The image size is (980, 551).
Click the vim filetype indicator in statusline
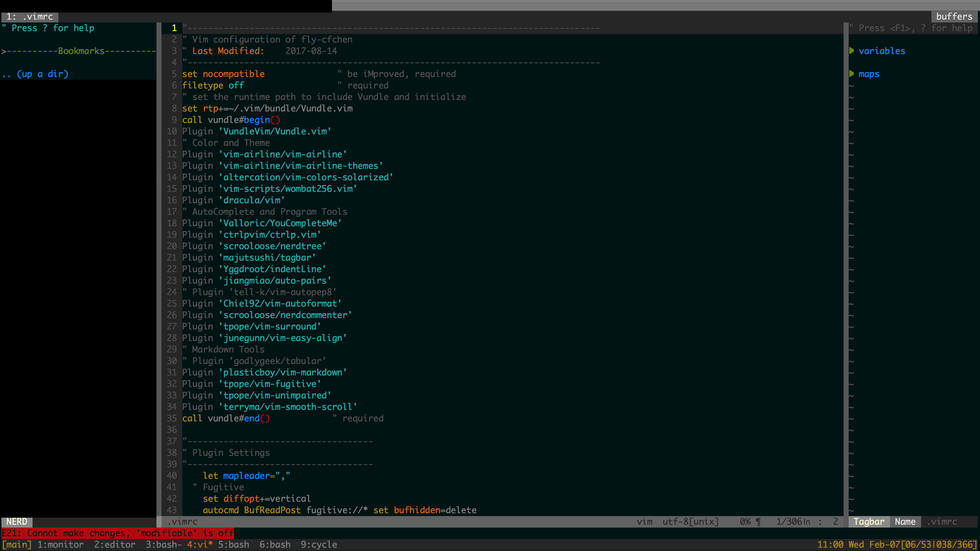[645, 521]
